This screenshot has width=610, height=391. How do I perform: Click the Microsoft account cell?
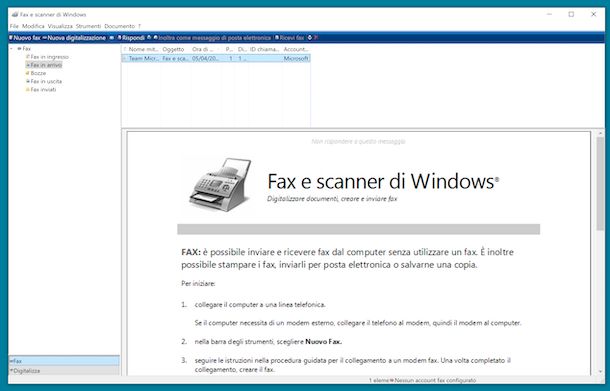tap(296, 58)
